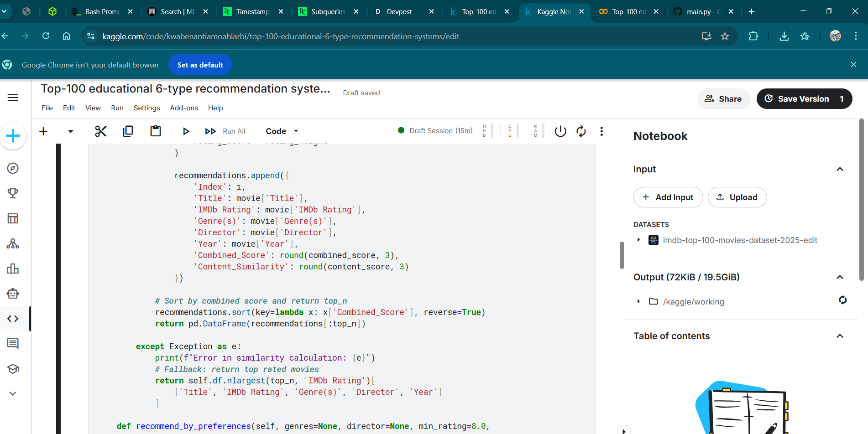Click the Save Version button
This screenshot has width=868, height=434.
tap(796, 99)
